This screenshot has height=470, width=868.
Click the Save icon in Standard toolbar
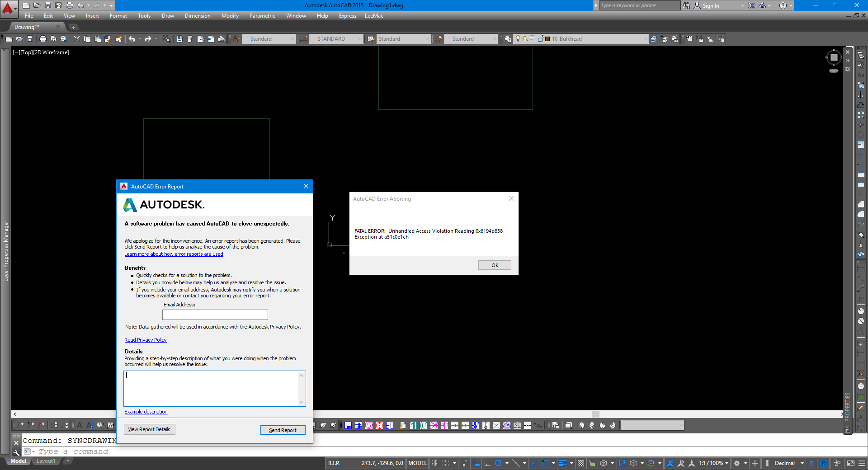(x=30, y=39)
